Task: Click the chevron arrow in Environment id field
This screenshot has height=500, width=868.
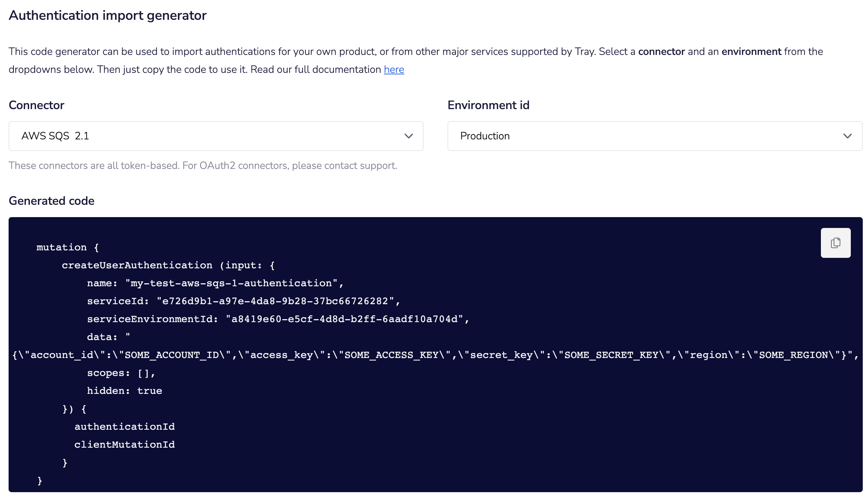Action: pos(847,136)
